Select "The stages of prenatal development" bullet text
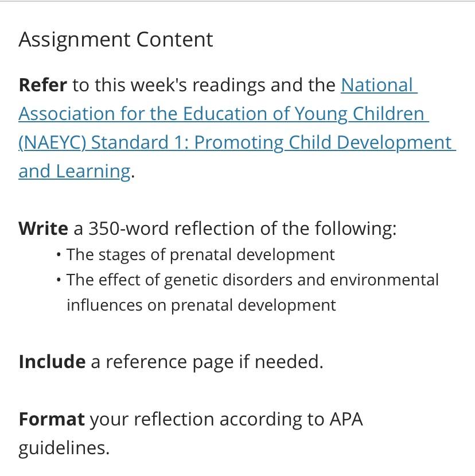 [200, 255]
